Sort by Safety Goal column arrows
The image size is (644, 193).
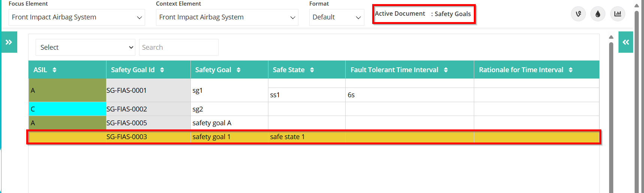click(x=238, y=70)
